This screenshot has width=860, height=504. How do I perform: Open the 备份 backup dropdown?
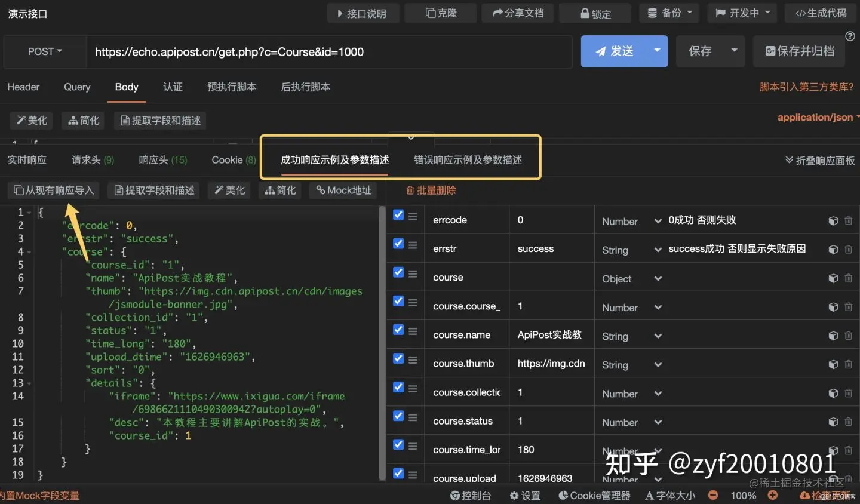(x=669, y=13)
